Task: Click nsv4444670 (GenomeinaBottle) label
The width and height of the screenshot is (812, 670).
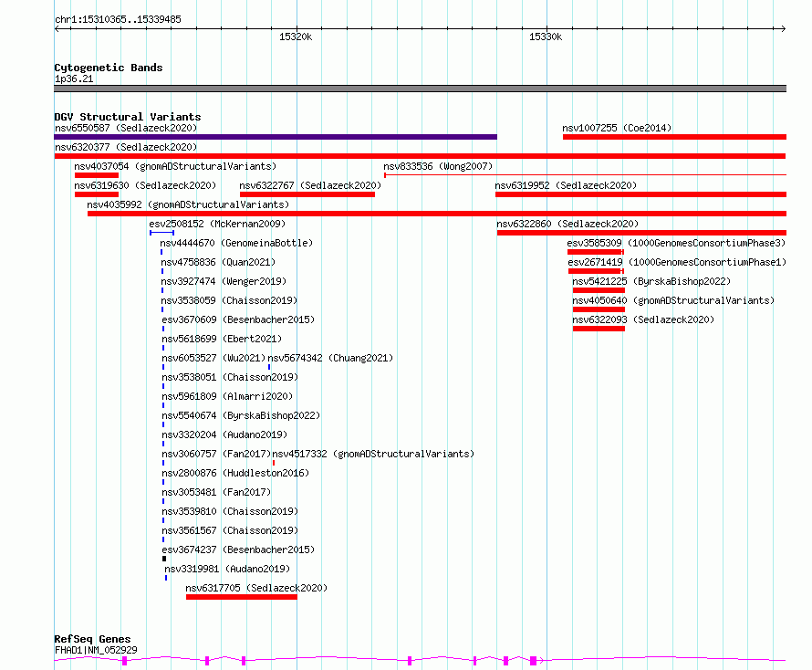Action: point(236,243)
